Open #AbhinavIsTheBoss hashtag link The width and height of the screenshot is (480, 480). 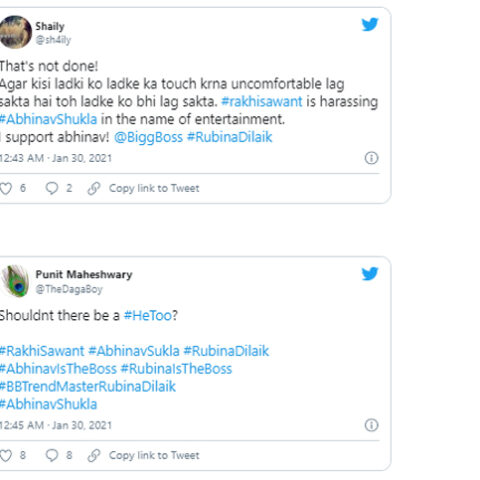click(58, 369)
